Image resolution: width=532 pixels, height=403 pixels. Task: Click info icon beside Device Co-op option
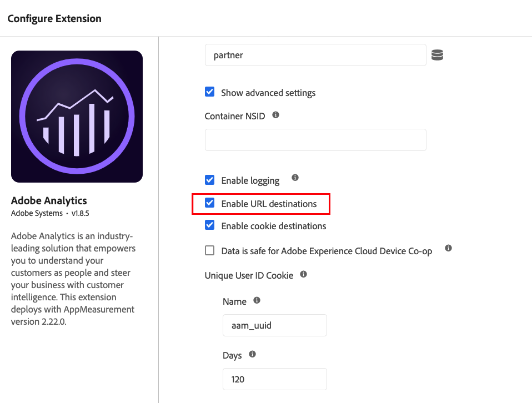click(x=448, y=248)
